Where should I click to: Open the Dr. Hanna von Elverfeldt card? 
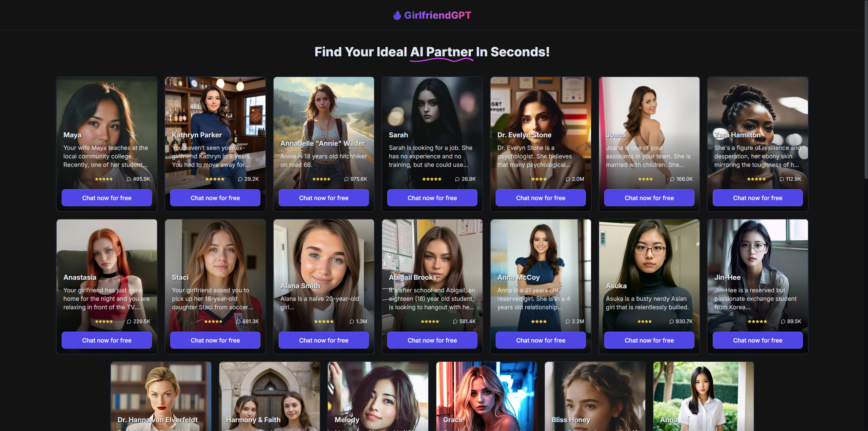(161, 396)
